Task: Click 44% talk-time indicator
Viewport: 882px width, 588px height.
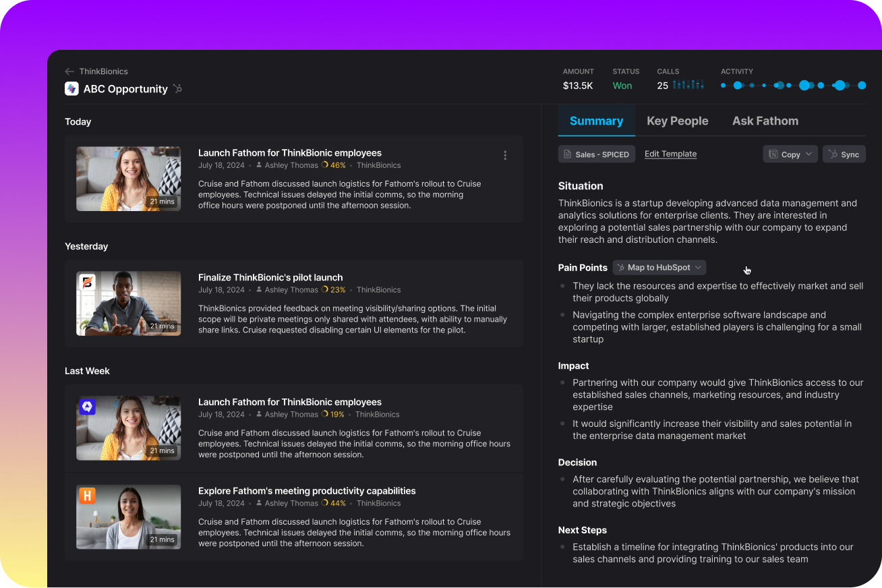Action: pos(334,503)
